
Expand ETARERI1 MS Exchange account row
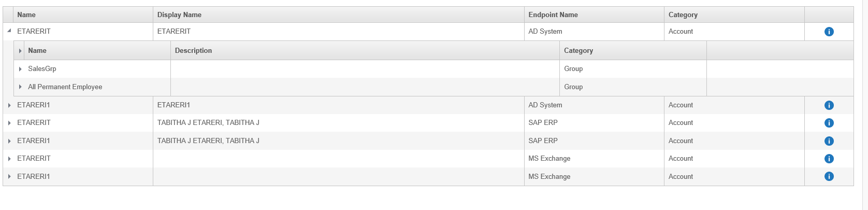[9, 177]
